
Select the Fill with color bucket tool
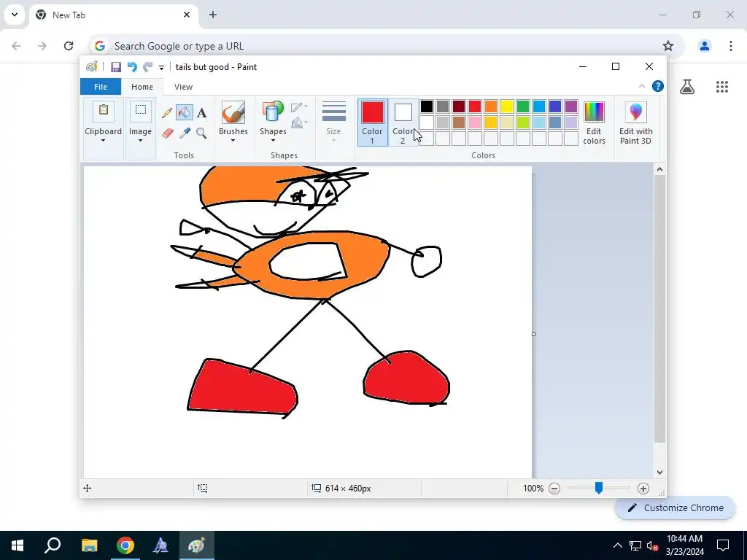[185, 113]
